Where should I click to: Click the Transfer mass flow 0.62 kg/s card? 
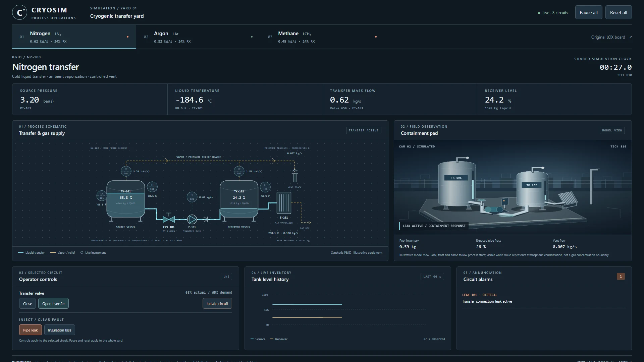(x=399, y=99)
